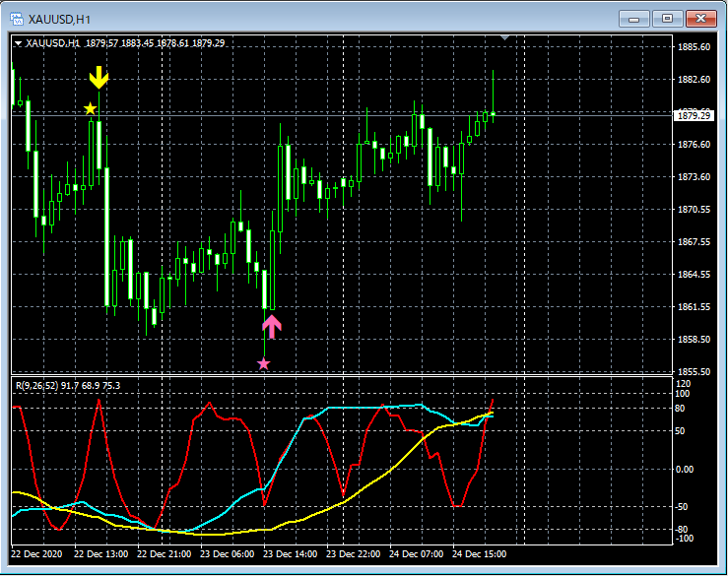
Task: Click the 100 level on indicator scale
Action: (684, 394)
